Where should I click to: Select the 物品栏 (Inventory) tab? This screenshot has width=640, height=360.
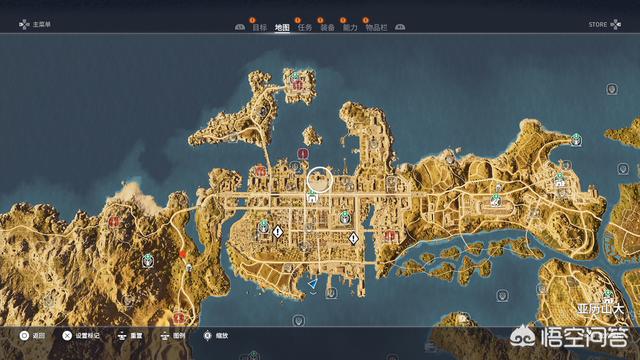(376, 27)
